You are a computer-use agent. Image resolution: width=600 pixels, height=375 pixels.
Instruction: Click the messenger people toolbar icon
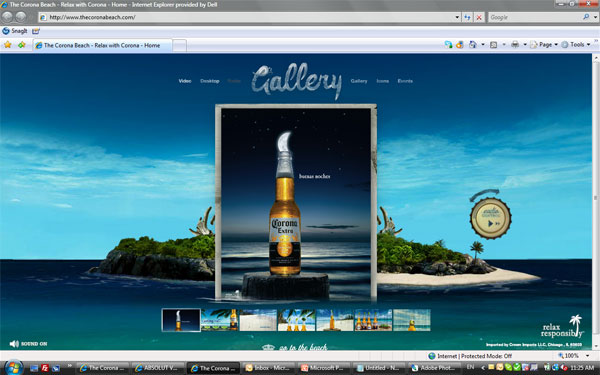(x=448, y=45)
